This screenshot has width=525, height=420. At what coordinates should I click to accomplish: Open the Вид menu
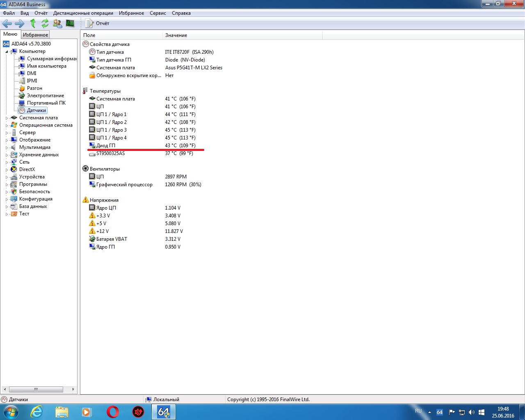click(25, 13)
